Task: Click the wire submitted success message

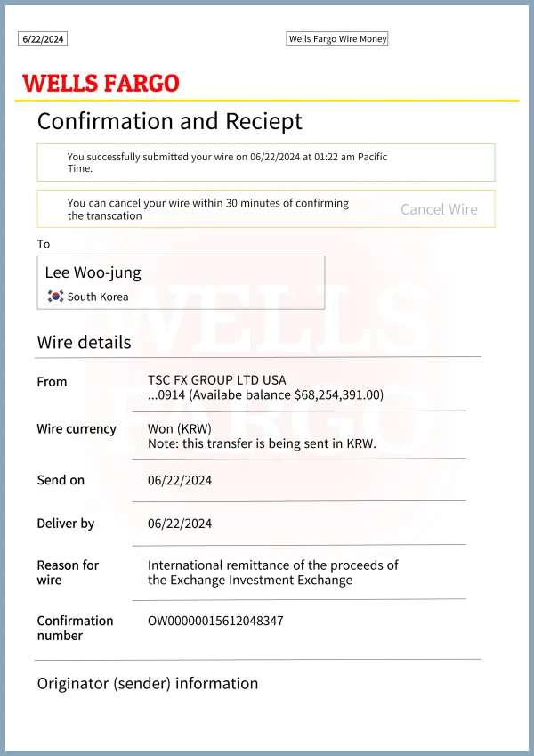Action: [227, 163]
